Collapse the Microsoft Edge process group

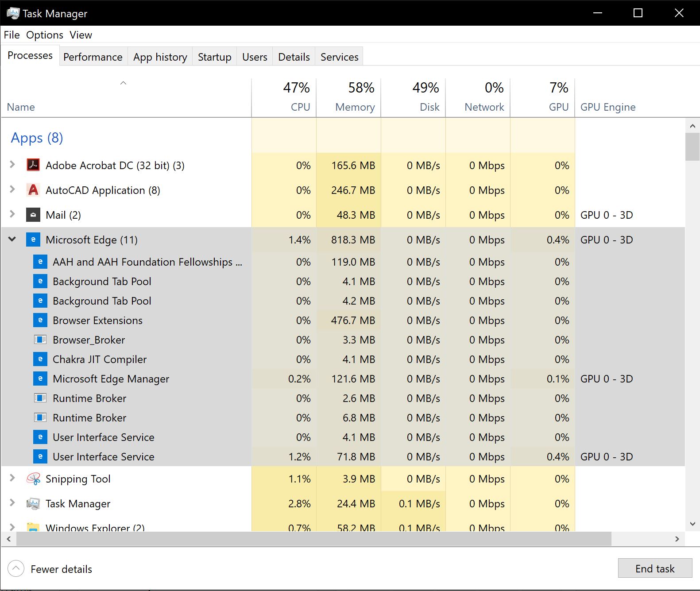pyautogui.click(x=12, y=239)
